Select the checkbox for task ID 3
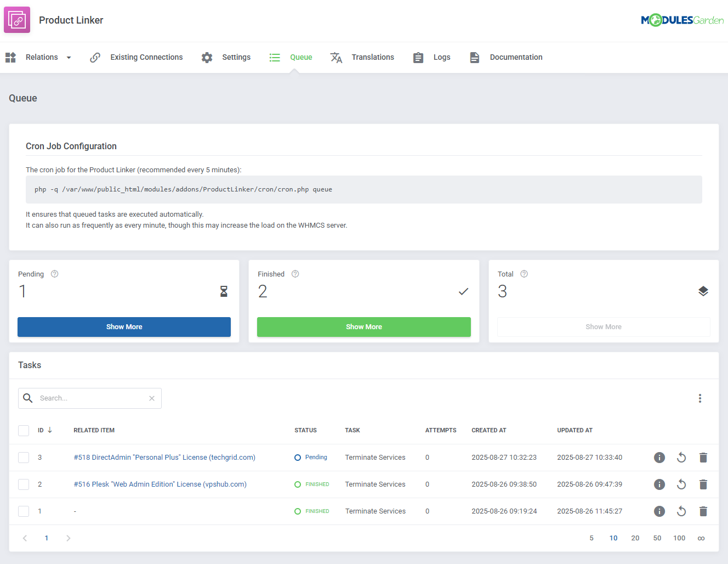 24,457
